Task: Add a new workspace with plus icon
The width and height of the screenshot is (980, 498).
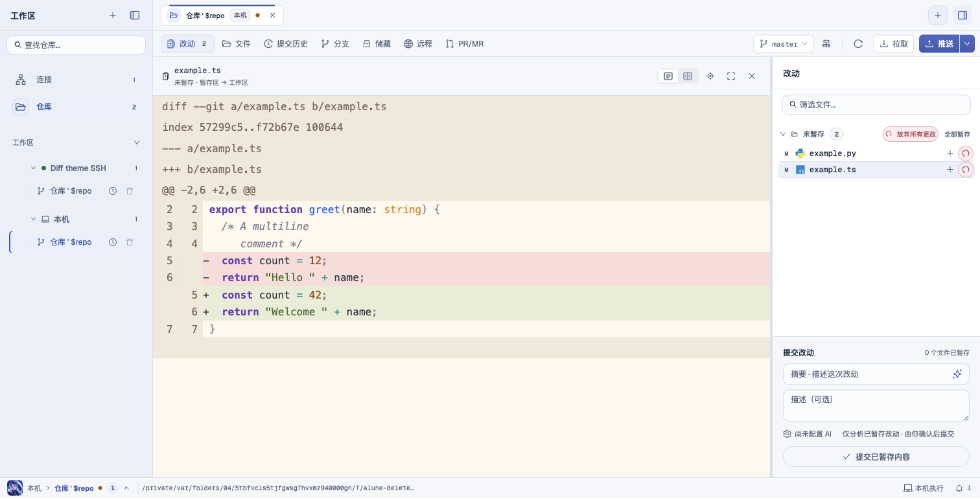Action: [x=113, y=15]
